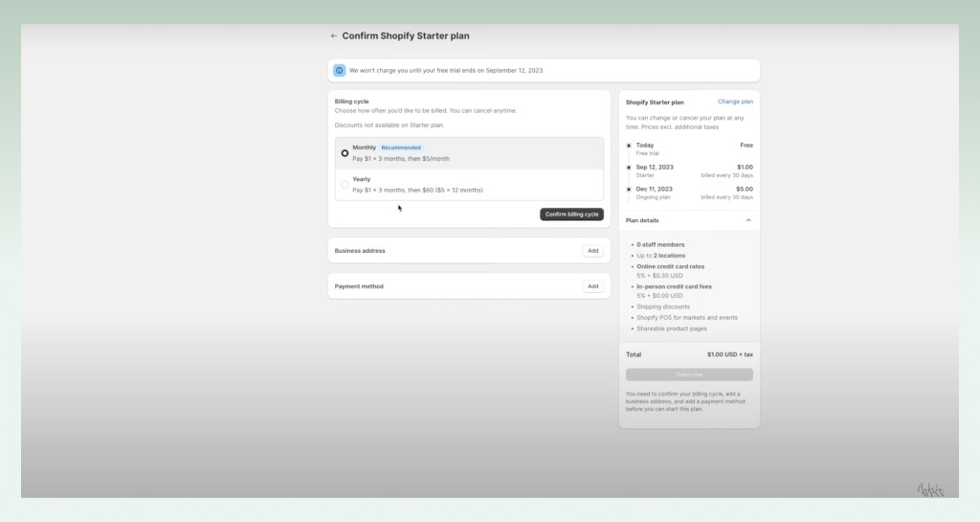Screen dimensions: 980x522
Task: Click the 'Dec 11, 2023' timeline entry
Action: pyautogui.click(x=654, y=189)
